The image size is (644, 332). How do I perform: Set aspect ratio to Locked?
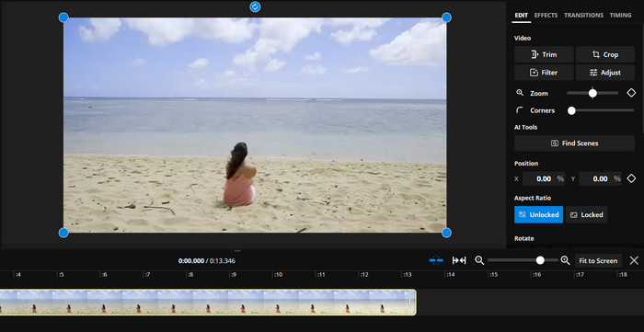coord(587,214)
